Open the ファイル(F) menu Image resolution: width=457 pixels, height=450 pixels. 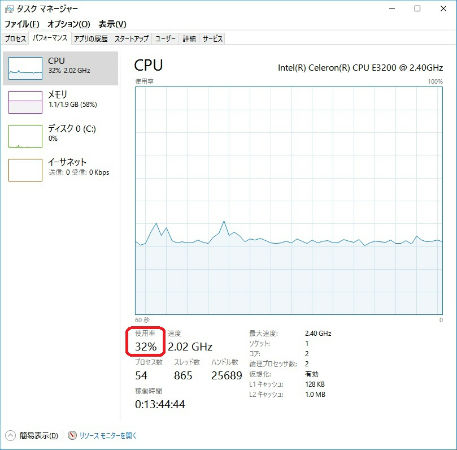click(22, 24)
